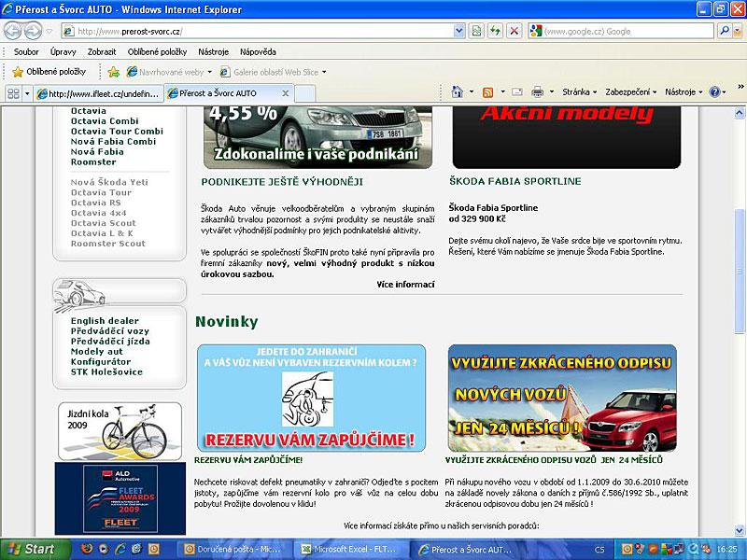Click the page vertical scrollbar thumb
Viewport: 747px width, 560px height.
(x=740, y=272)
